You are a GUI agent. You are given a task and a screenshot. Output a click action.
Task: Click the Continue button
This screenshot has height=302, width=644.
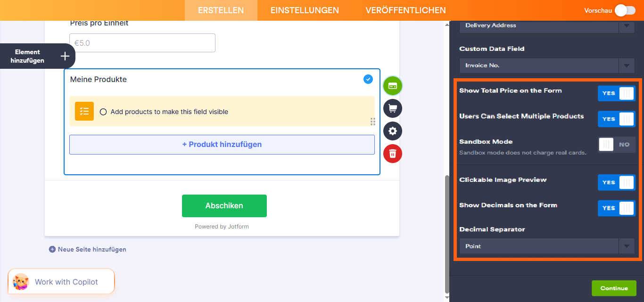click(614, 288)
